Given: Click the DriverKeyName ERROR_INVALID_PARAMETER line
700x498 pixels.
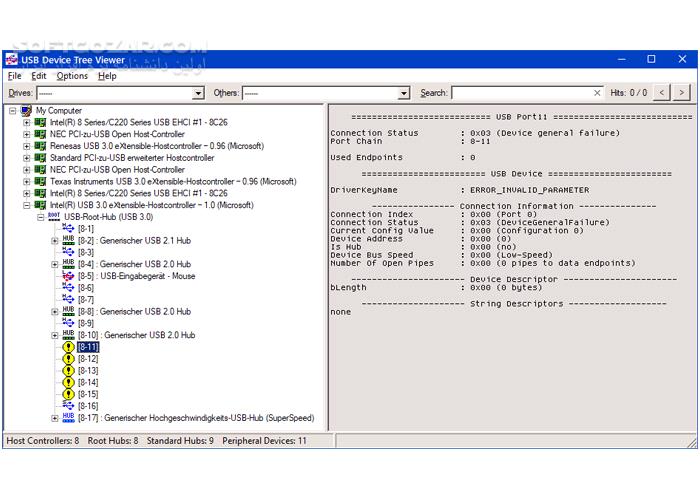Looking at the screenshot, I should [x=460, y=190].
